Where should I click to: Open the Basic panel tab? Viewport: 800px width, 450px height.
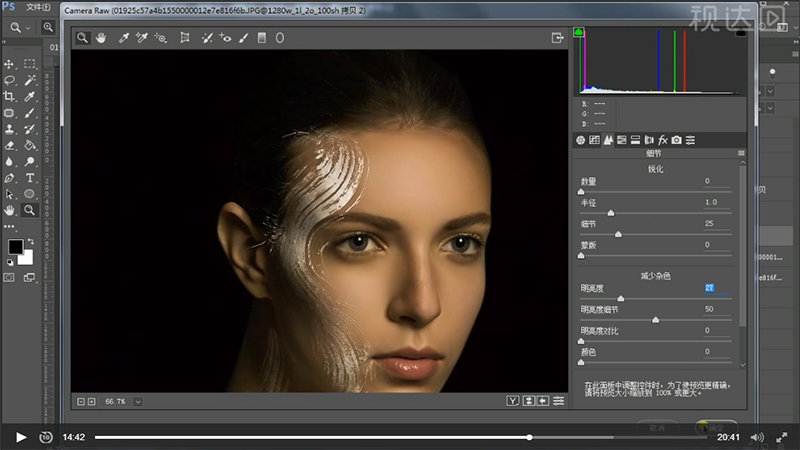pyautogui.click(x=581, y=140)
